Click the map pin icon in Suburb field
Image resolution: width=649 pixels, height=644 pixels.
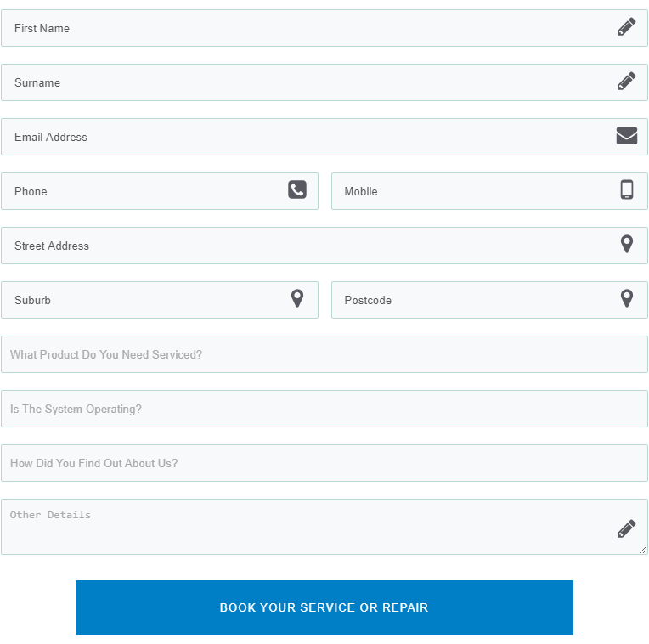pyautogui.click(x=297, y=298)
